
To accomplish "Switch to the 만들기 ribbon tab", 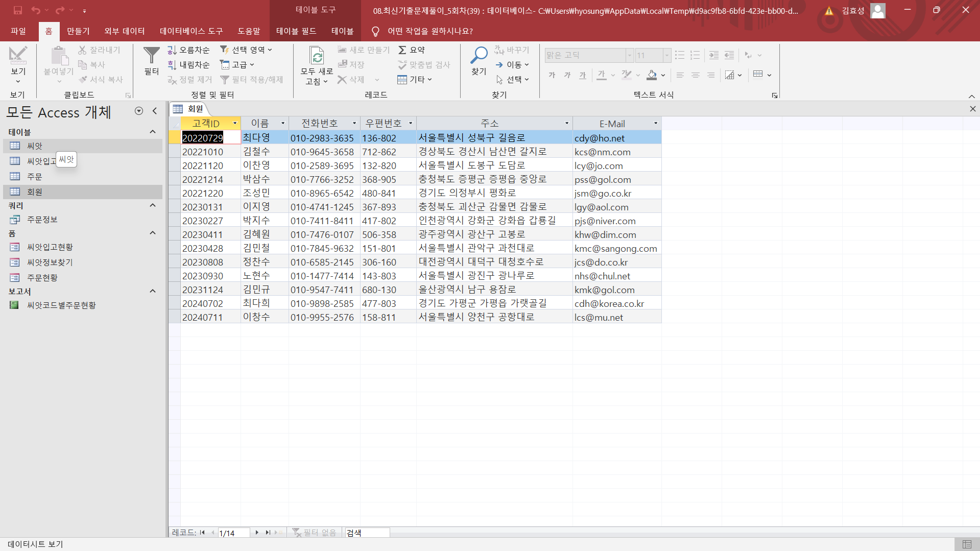I will [78, 31].
